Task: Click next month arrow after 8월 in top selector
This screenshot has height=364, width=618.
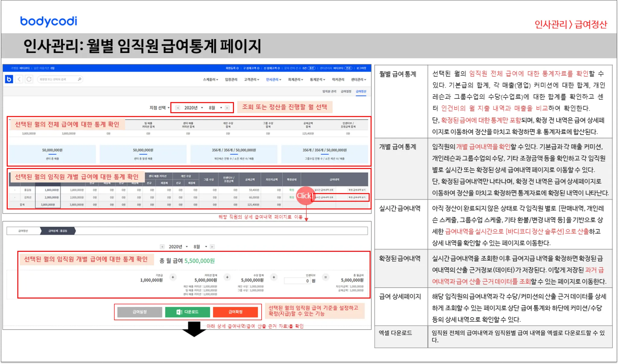Action: pos(228,108)
